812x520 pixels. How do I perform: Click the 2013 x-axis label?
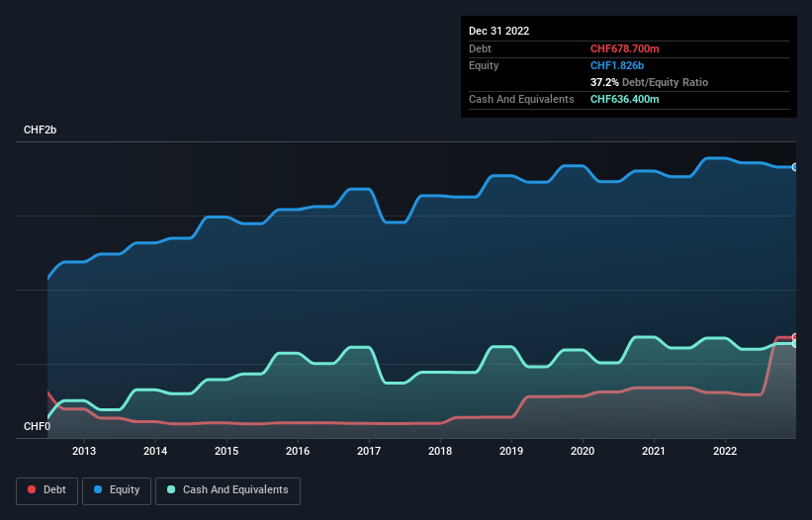coord(84,452)
